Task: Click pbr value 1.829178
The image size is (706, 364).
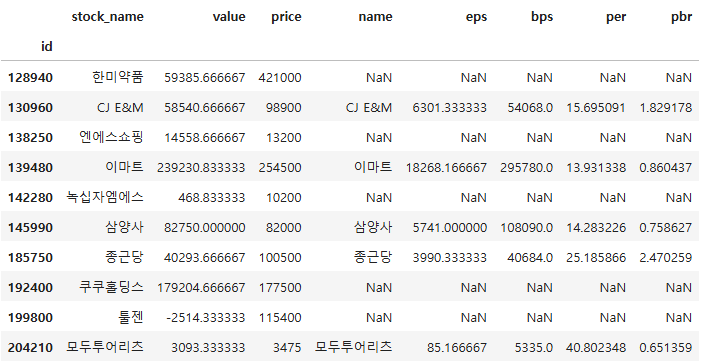Action: coord(666,108)
